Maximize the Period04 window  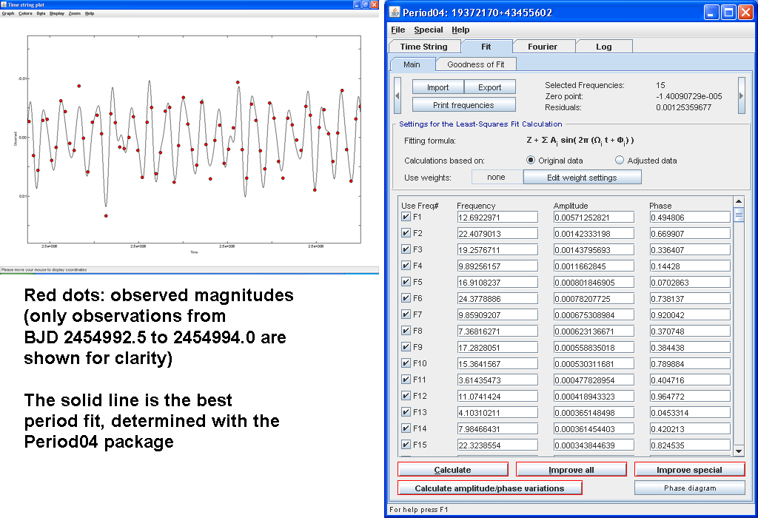coord(728,12)
